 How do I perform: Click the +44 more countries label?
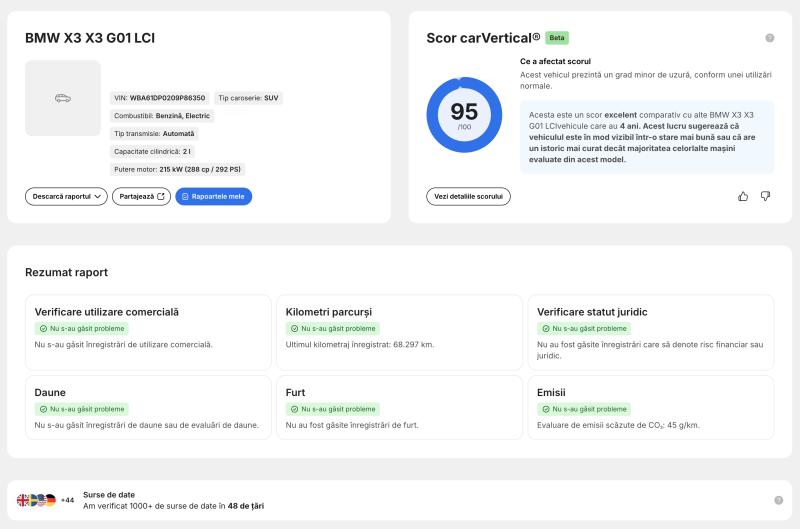(67, 500)
